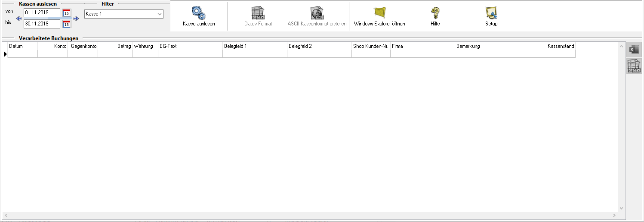
Task: Export table with Excel icon
Action: (634, 50)
